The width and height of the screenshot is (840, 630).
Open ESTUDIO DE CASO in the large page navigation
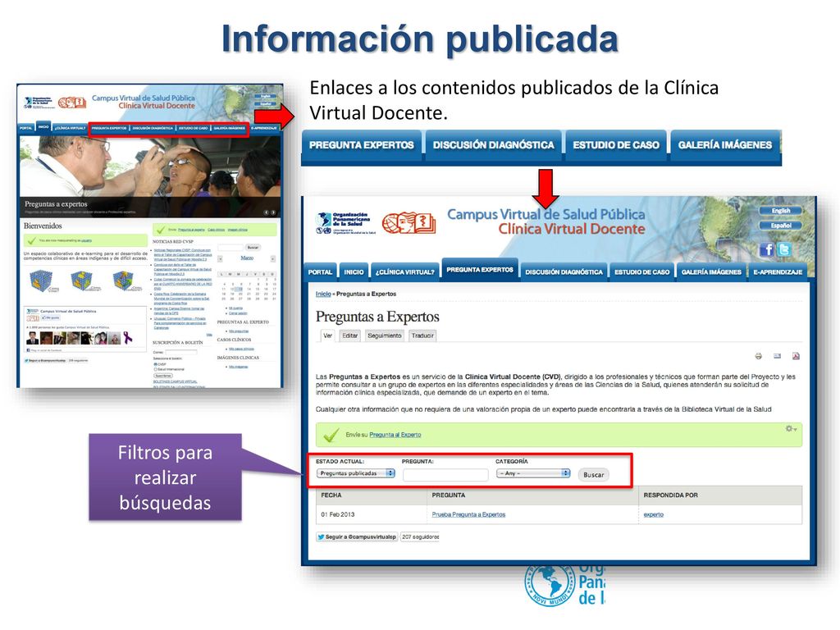641,272
